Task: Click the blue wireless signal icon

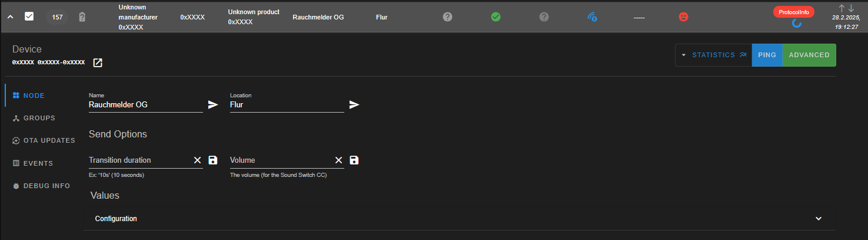Action: pos(592,17)
